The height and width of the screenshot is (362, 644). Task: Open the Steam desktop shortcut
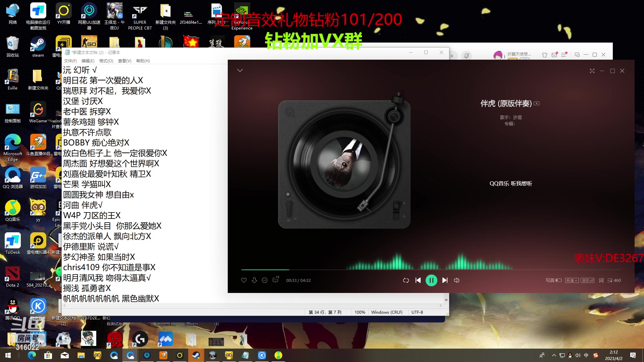(38, 47)
